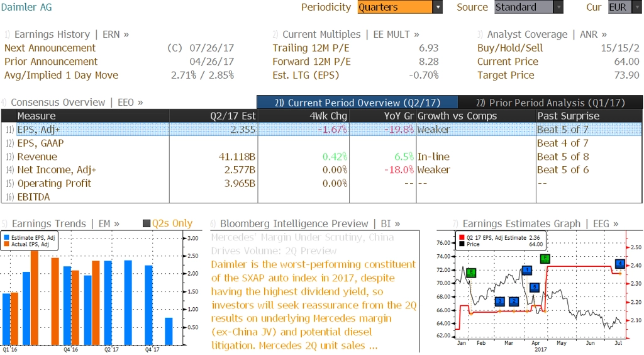Click Avg/Implied 1 Day Move value 2.71% / 2.85%

(203, 75)
